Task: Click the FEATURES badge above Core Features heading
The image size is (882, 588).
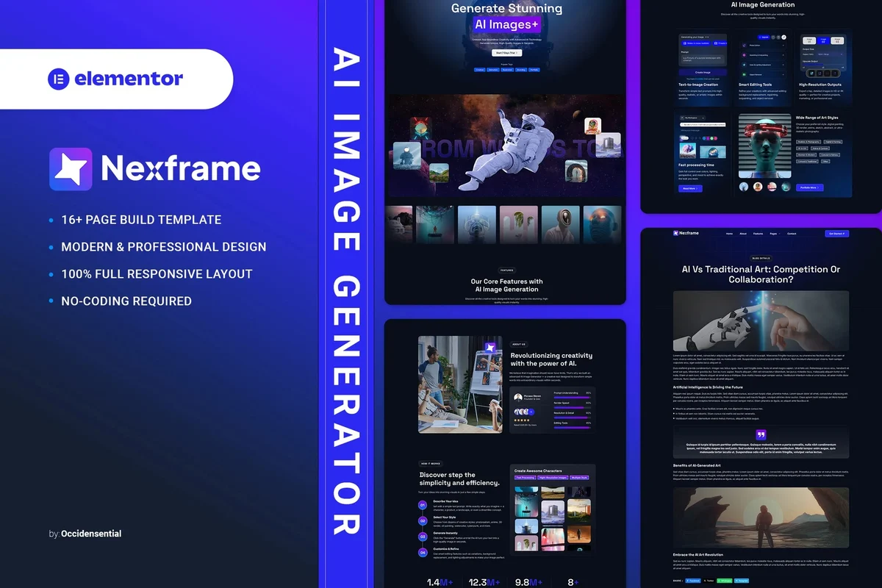Action: pos(507,270)
